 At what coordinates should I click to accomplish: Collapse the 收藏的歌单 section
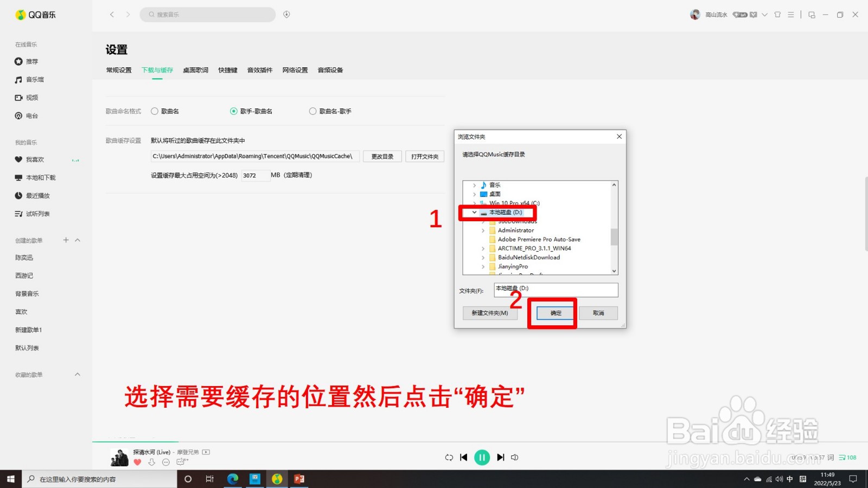click(78, 374)
